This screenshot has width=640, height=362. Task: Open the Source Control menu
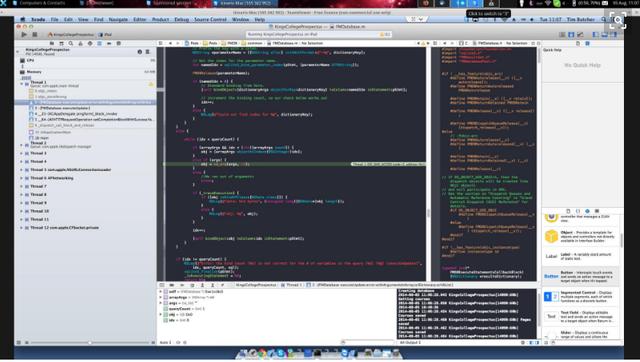[x=210, y=20]
